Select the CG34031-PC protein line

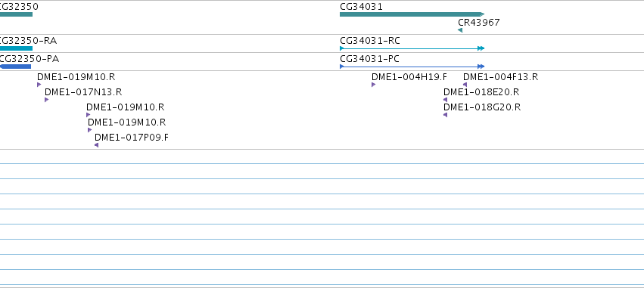click(x=412, y=67)
